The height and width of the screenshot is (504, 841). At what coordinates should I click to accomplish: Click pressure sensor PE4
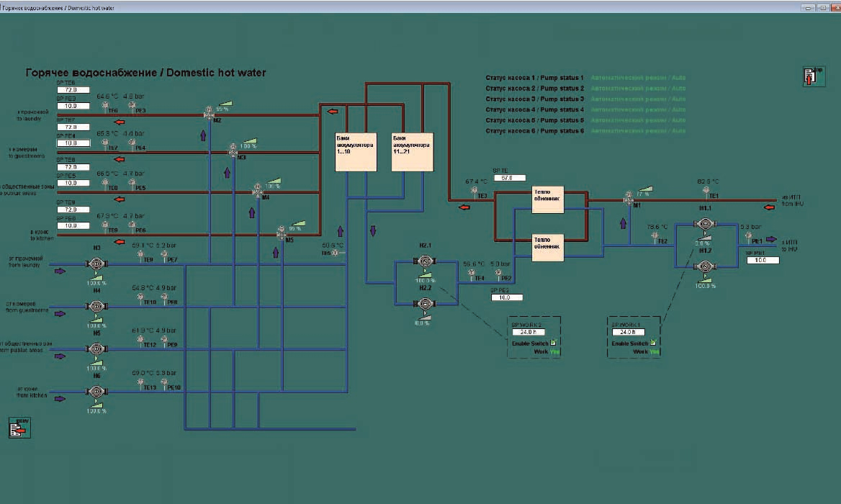132,144
